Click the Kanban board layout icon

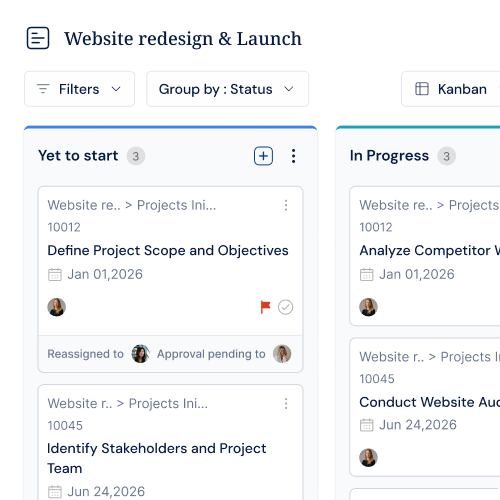click(x=422, y=89)
